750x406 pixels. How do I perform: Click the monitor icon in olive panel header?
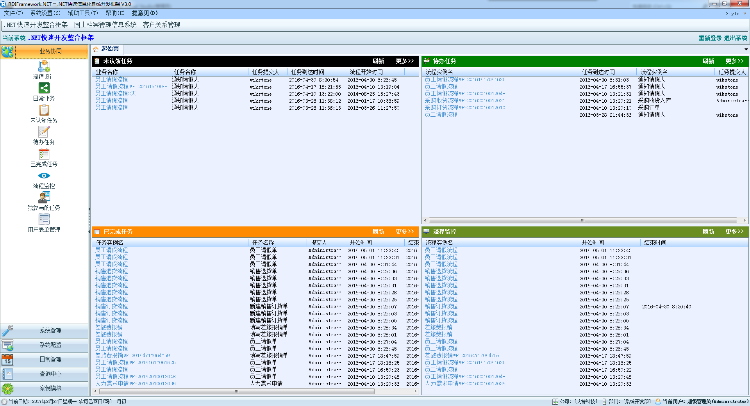427,231
